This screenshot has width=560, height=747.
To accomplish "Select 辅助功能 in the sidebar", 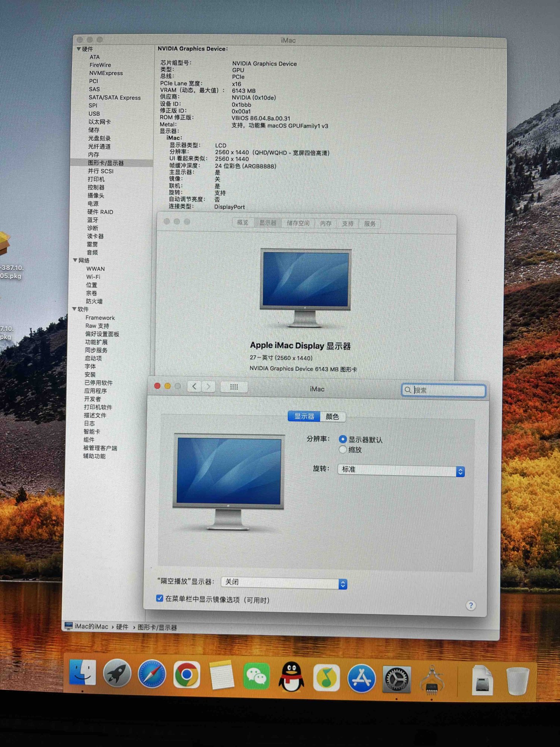I will coord(94,456).
